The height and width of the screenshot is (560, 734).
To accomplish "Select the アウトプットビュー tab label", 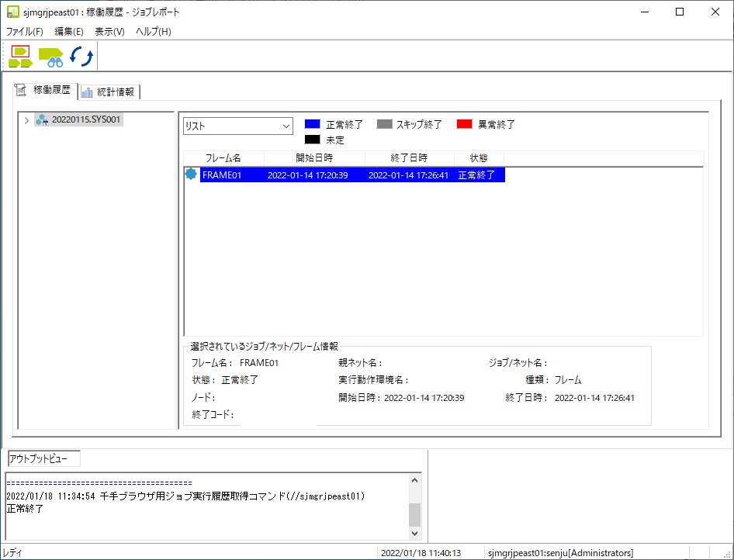I will 44,459.
